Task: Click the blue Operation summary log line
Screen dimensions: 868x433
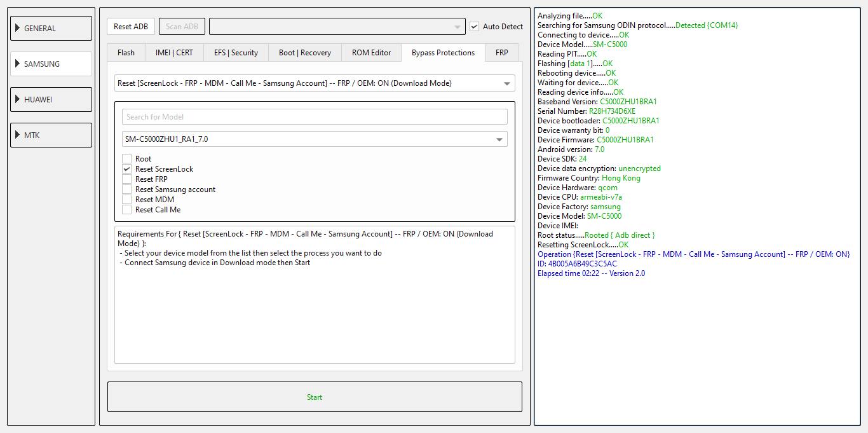Action: [x=693, y=254]
